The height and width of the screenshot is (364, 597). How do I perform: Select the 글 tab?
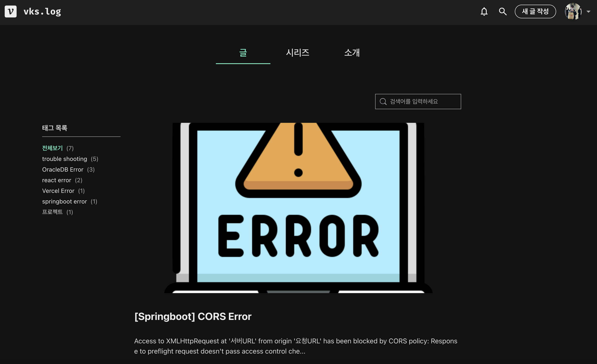(243, 53)
